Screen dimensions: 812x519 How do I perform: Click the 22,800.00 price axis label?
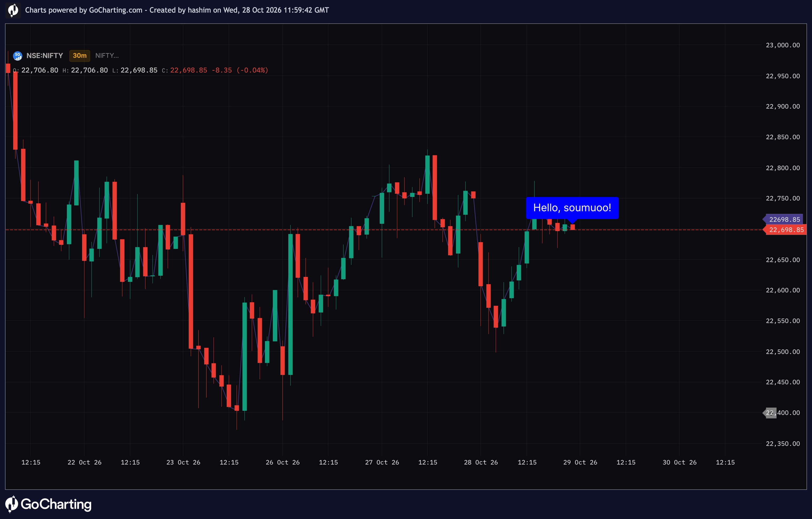(x=783, y=168)
